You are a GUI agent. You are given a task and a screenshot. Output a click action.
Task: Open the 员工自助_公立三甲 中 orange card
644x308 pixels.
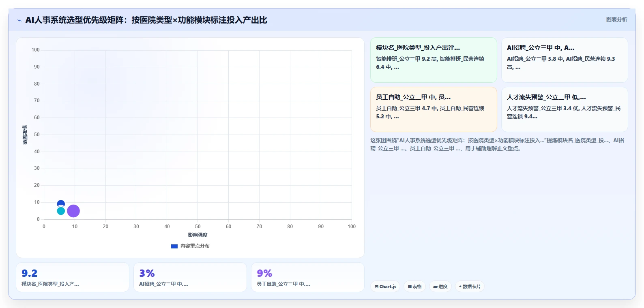(x=434, y=109)
